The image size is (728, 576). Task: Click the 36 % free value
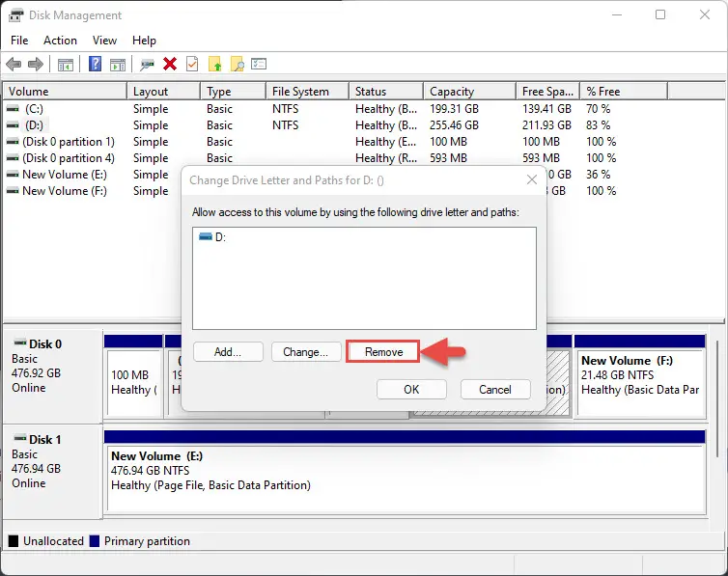pyautogui.click(x=598, y=175)
